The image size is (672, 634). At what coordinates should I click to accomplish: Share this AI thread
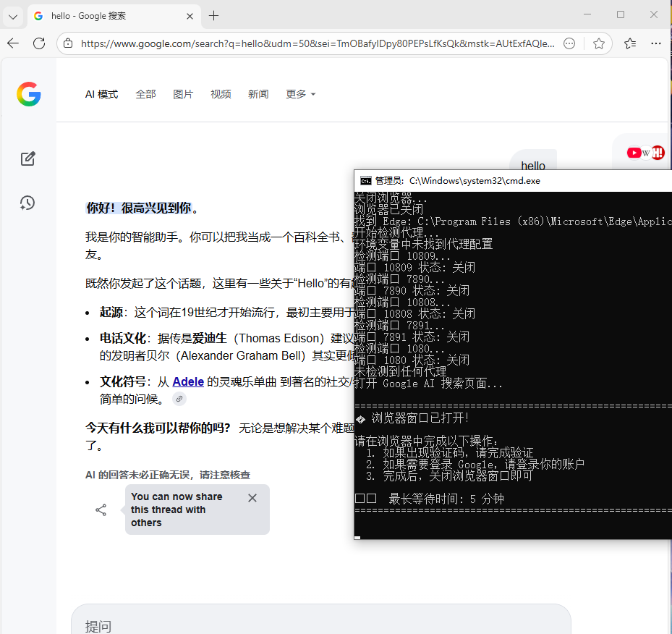coord(101,510)
